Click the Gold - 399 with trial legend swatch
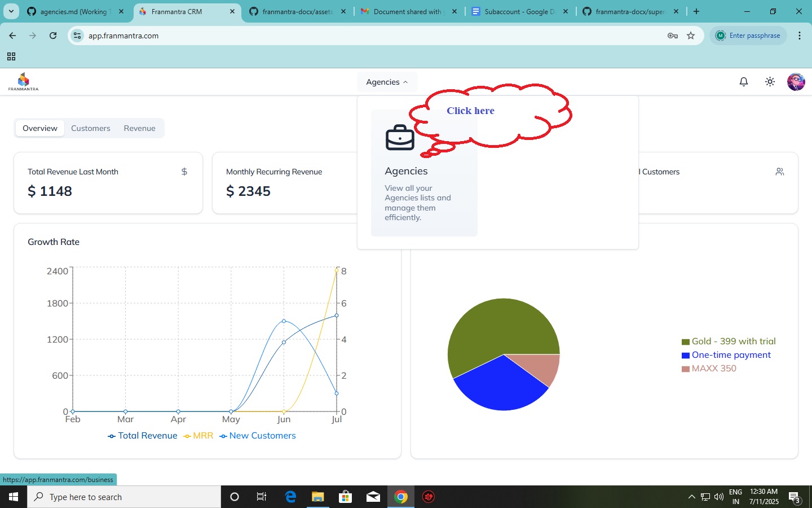The width and height of the screenshot is (812, 508). 686,341
